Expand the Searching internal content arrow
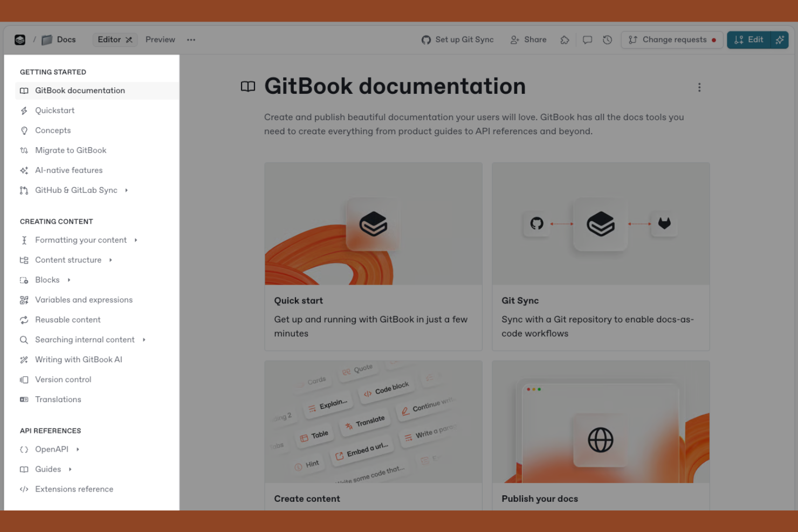This screenshot has width=798, height=532. (x=144, y=340)
